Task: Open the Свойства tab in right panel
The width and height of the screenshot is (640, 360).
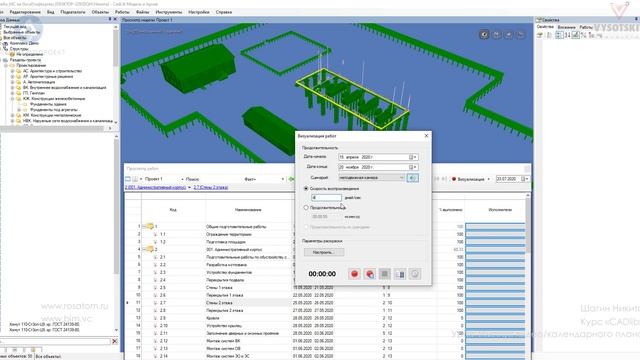Action: pyautogui.click(x=545, y=27)
